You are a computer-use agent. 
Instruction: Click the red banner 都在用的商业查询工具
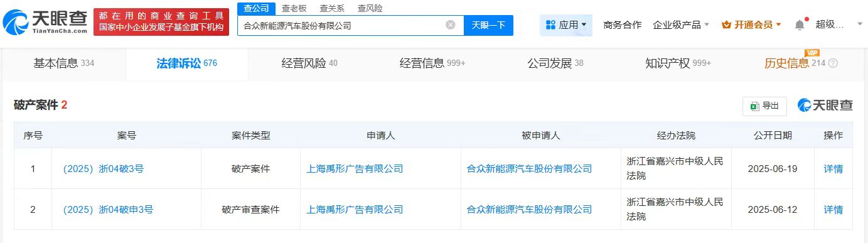click(162, 23)
